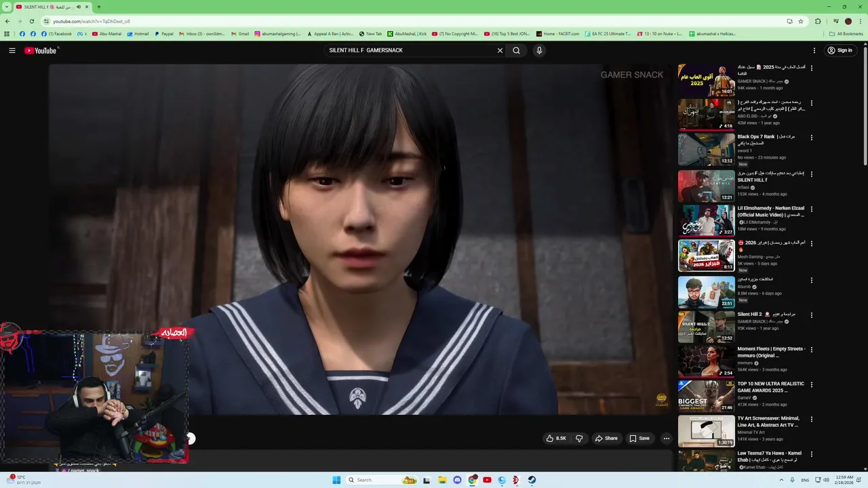Mute the tab using its speaker icon
Viewport: 868px width, 488px height.
[x=79, y=7]
